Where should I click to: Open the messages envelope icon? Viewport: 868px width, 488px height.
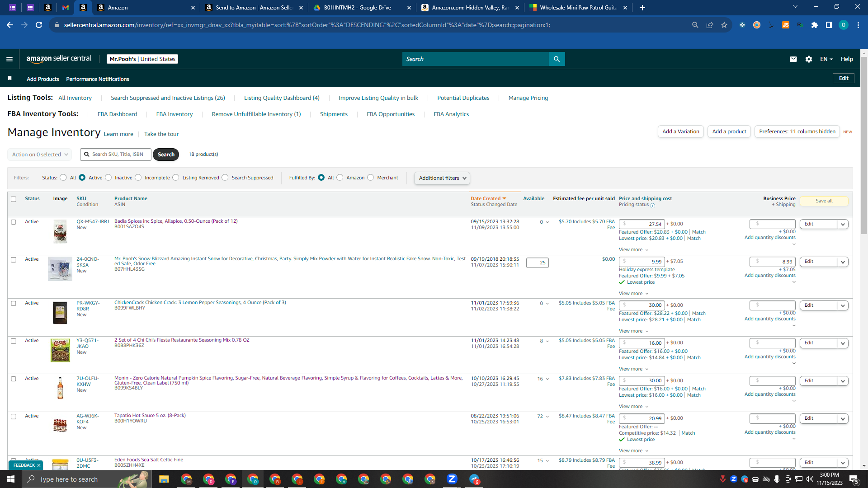[x=793, y=59]
